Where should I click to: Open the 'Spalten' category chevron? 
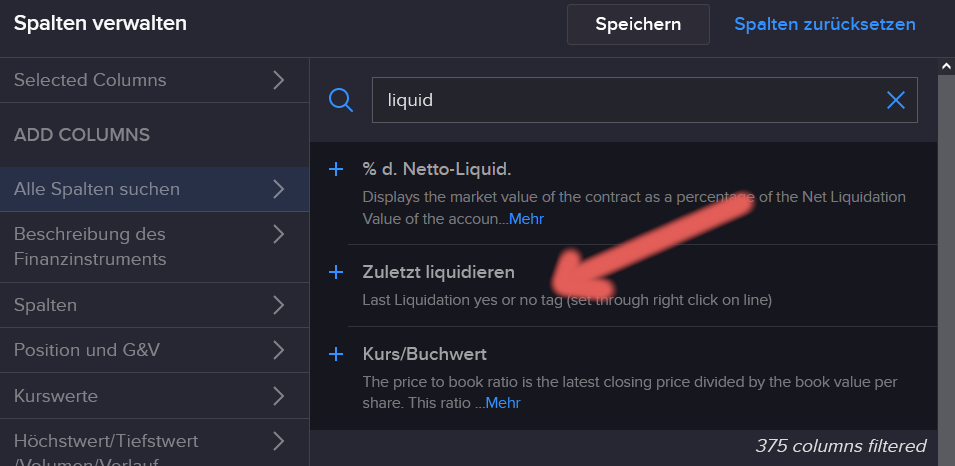pyautogui.click(x=279, y=304)
